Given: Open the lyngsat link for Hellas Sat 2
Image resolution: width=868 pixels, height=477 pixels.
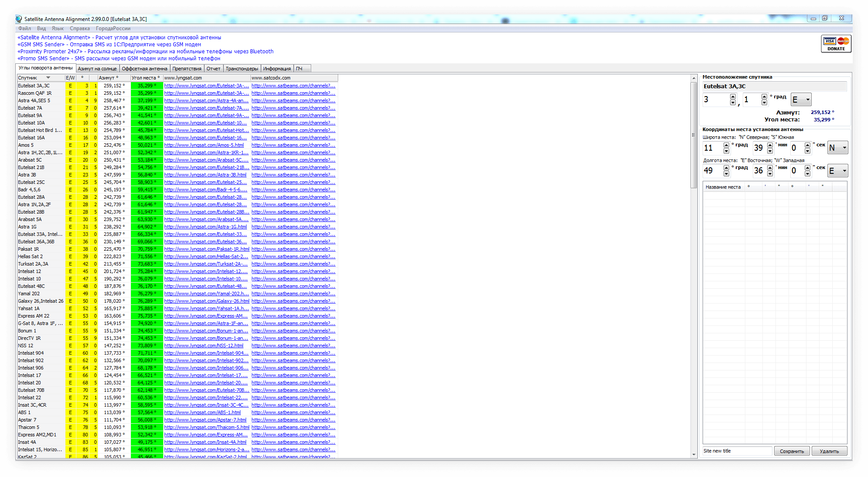Looking at the screenshot, I should point(206,256).
